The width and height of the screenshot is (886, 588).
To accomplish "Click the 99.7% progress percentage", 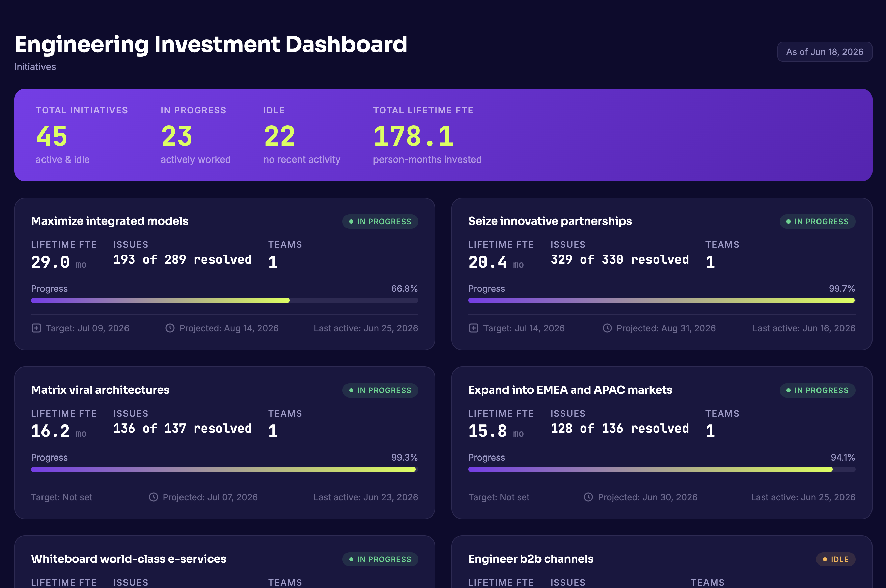I will coord(842,288).
